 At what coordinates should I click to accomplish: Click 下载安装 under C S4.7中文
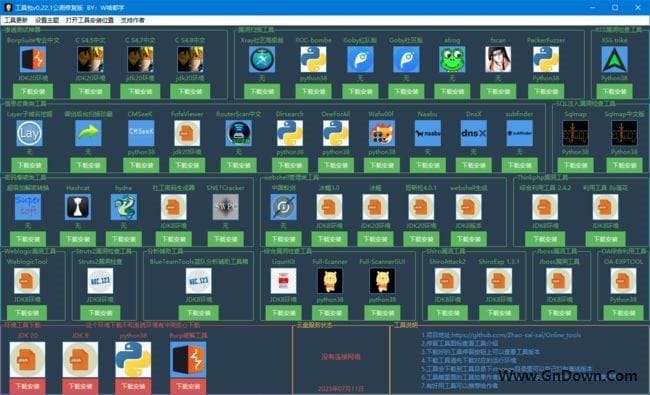coord(140,91)
